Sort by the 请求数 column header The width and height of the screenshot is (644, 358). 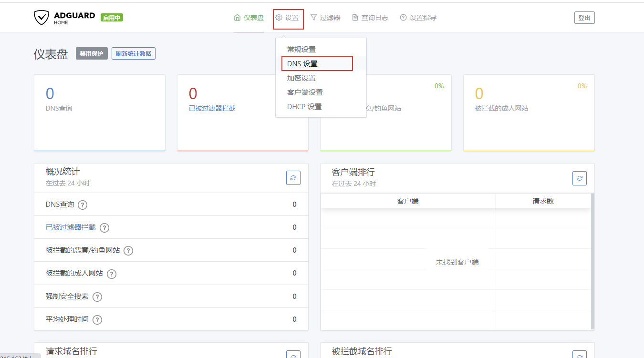(543, 201)
